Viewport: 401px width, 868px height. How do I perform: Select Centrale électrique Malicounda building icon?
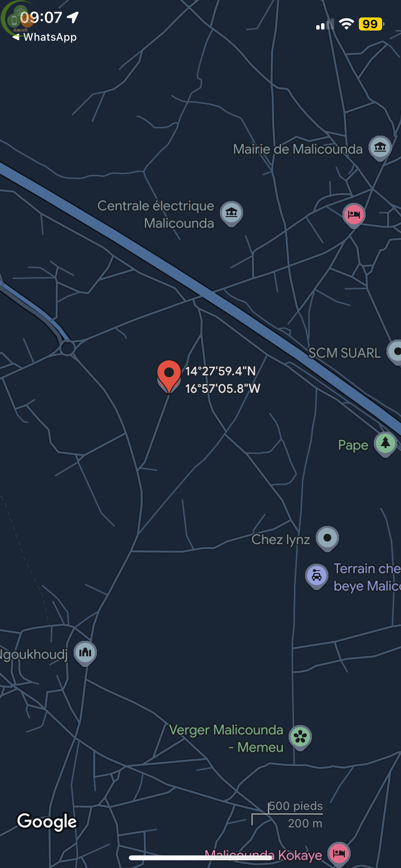click(x=231, y=213)
